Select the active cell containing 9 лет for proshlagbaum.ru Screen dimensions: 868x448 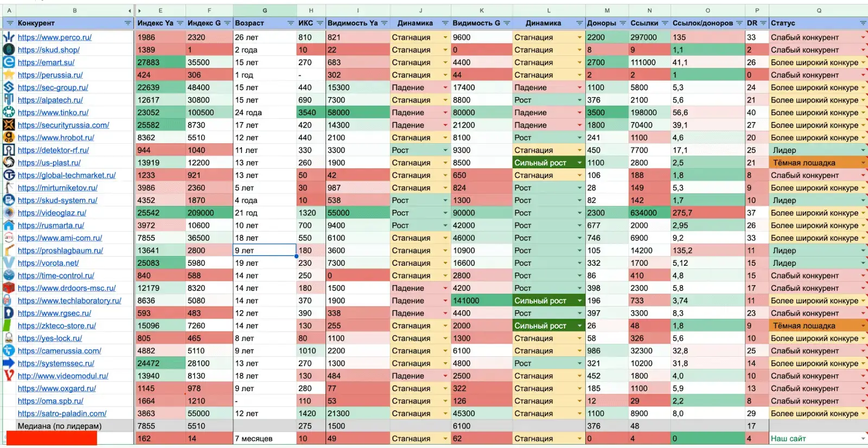point(265,251)
